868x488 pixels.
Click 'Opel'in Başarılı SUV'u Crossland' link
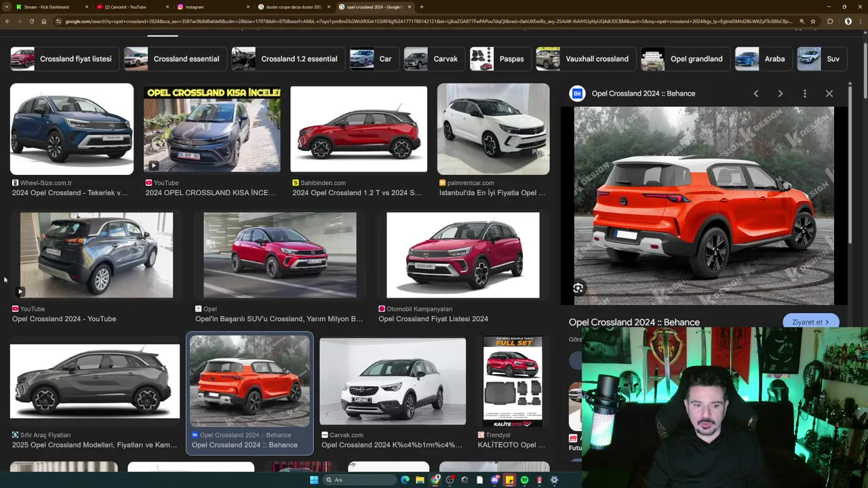tap(279, 319)
